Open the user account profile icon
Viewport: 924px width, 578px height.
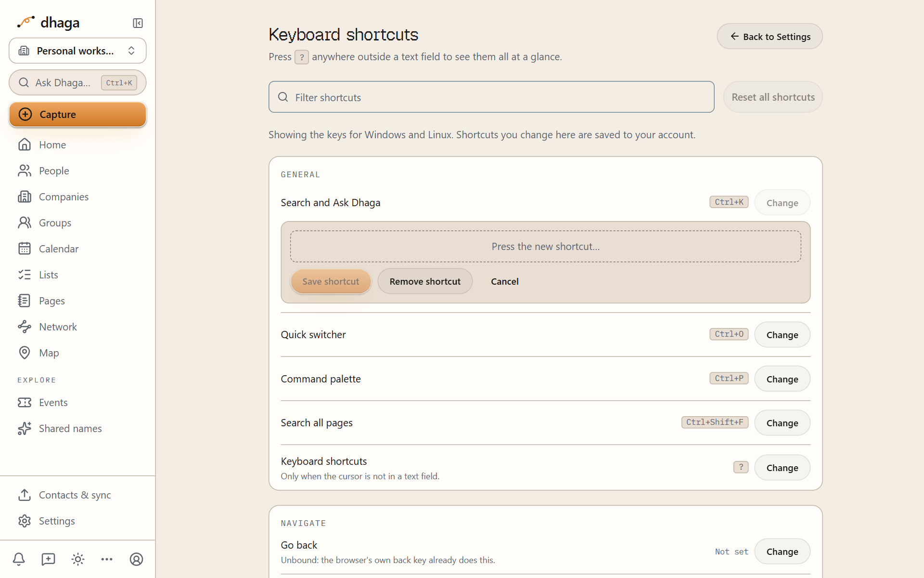point(137,559)
